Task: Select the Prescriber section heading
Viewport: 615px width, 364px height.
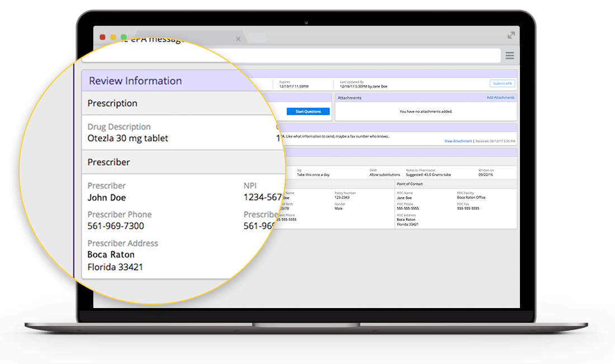Action: tap(108, 162)
